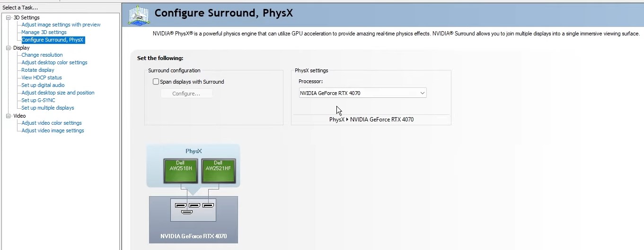The height and width of the screenshot is (250, 644).
Task: Enable Span displays with Surround checkbox
Action: [x=156, y=82]
